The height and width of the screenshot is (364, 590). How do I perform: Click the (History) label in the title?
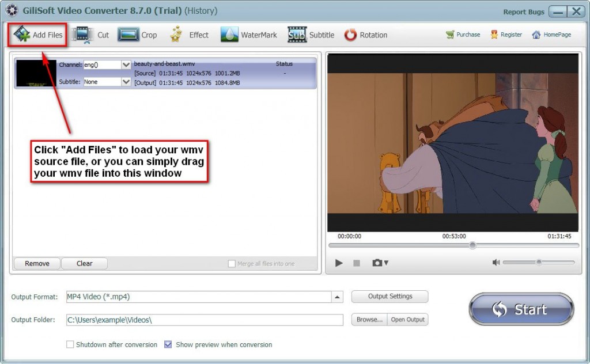pos(201,10)
